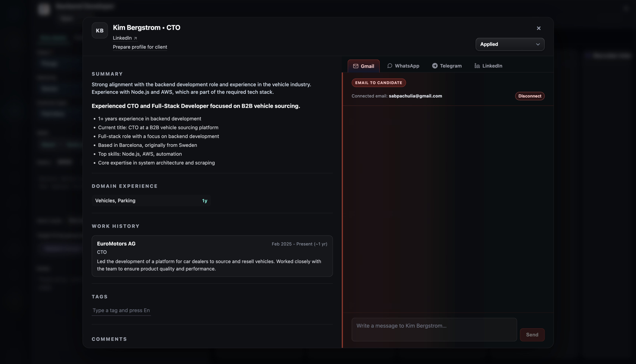Focus the message box to Kim Bergstrom
Image resolution: width=636 pixels, height=364 pixels.
click(434, 330)
